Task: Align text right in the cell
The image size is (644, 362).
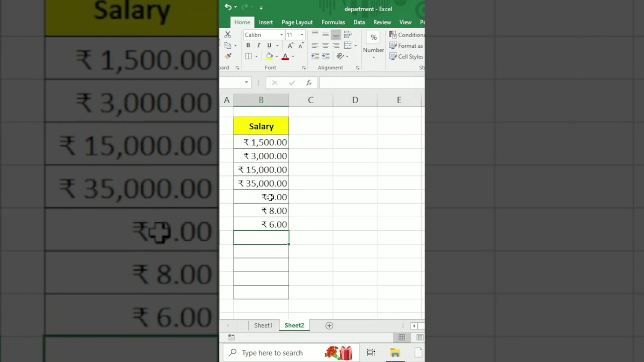Action: point(336,45)
